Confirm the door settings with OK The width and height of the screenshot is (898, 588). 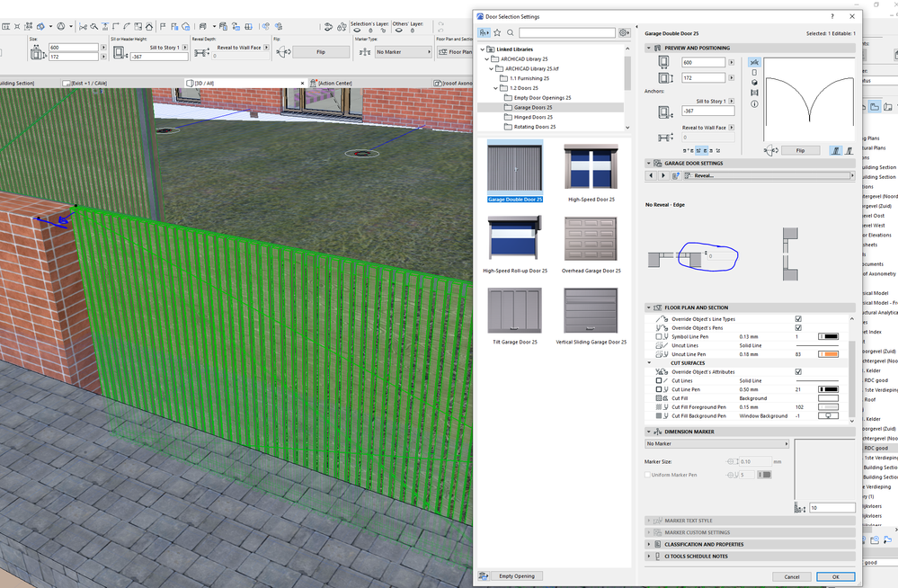pos(836,576)
